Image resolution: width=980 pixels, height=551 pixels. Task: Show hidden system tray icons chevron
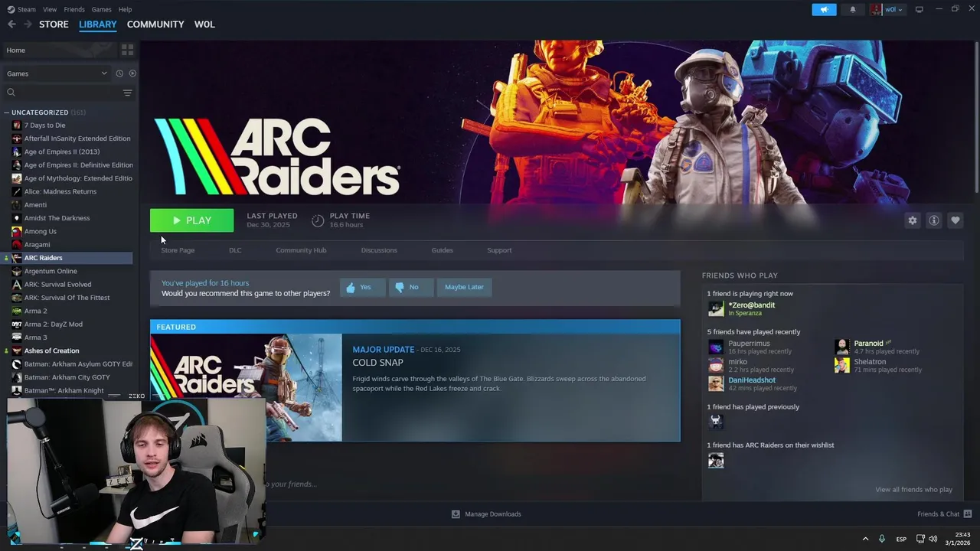[x=865, y=539]
